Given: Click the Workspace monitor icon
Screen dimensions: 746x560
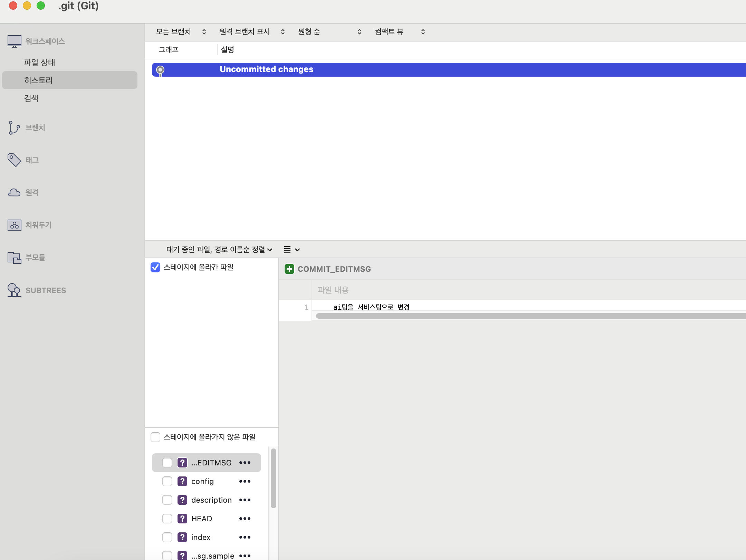Looking at the screenshot, I should click(14, 41).
